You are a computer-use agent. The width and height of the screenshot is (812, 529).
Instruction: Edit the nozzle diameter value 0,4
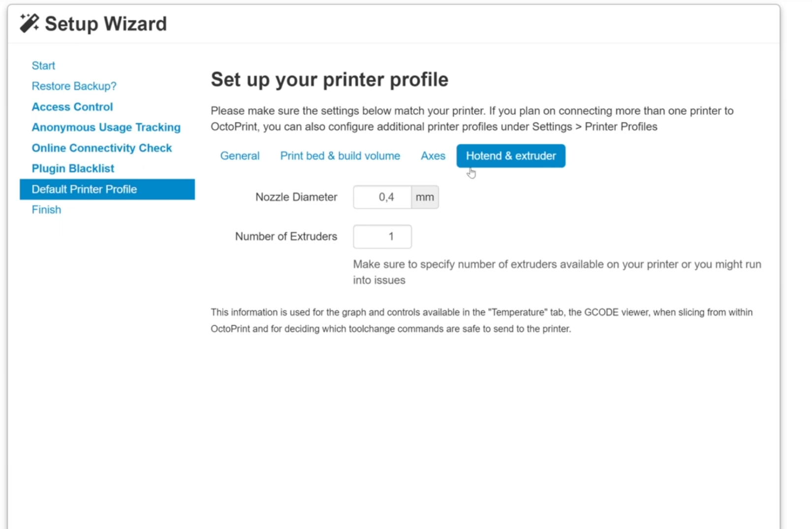point(386,197)
